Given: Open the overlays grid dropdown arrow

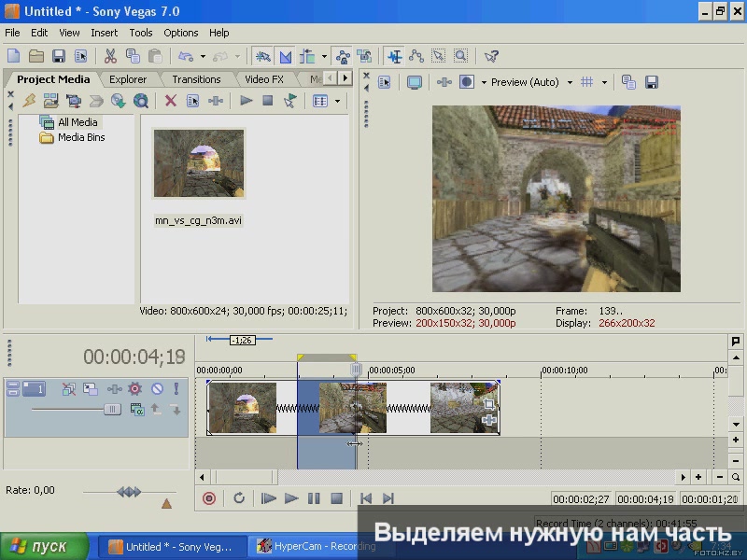Looking at the screenshot, I should pyautogui.click(x=604, y=82).
